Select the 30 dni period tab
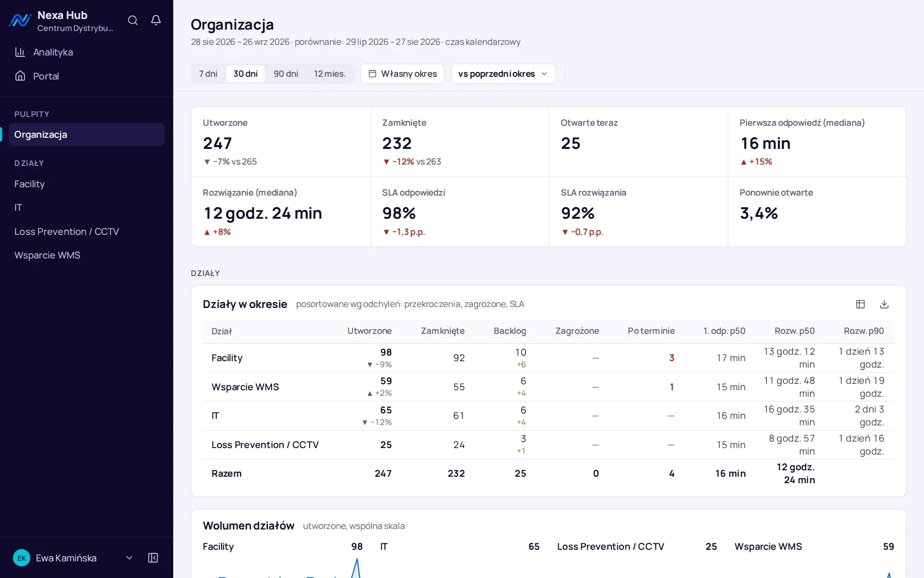The height and width of the screenshot is (578, 924). tap(245, 74)
